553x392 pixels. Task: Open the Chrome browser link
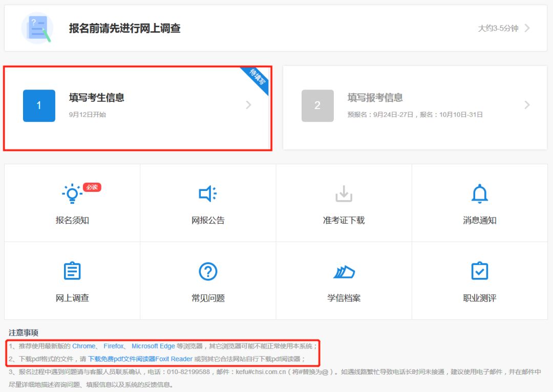[x=83, y=346]
